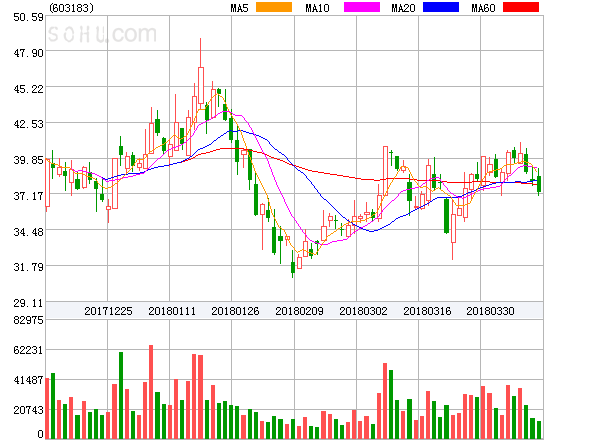Click the 20180316 date label
Image resolution: width=600 pixels, height=440 pixels.
[x=427, y=311]
